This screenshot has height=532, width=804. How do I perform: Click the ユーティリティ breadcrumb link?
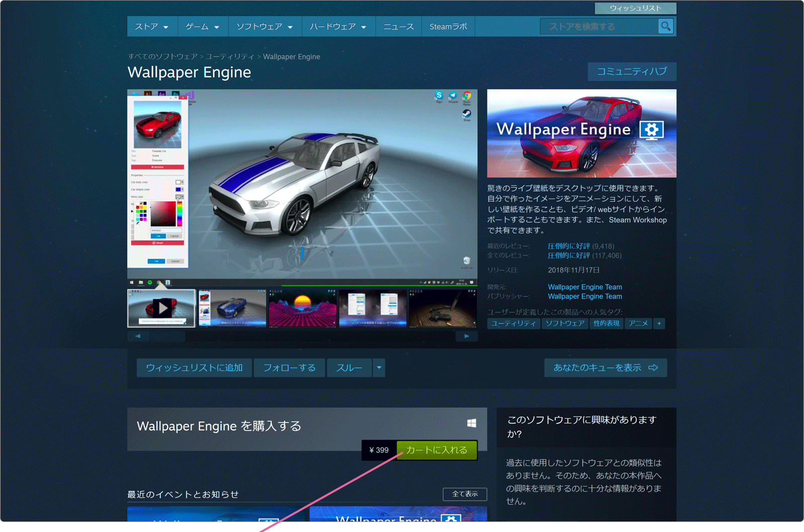tap(230, 57)
